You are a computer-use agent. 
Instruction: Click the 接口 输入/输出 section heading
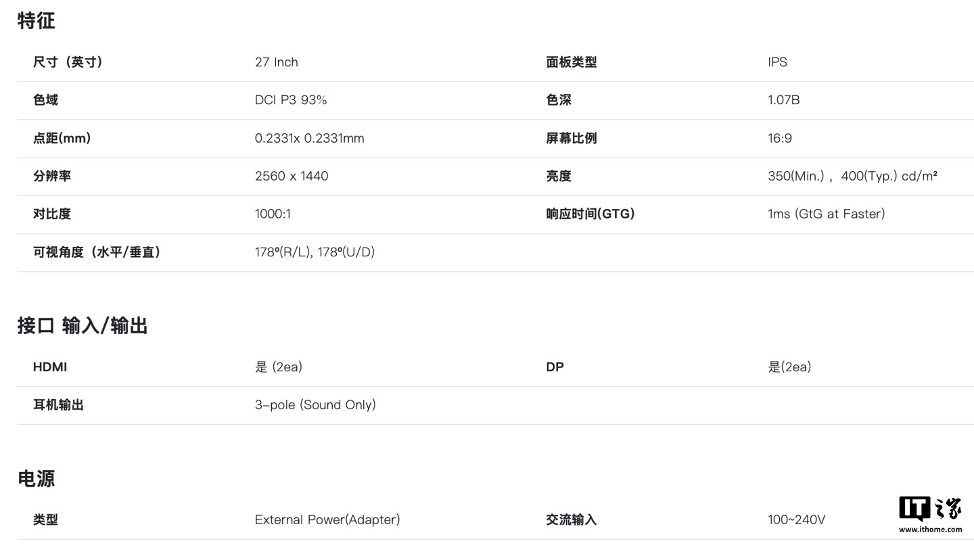(83, 326)
